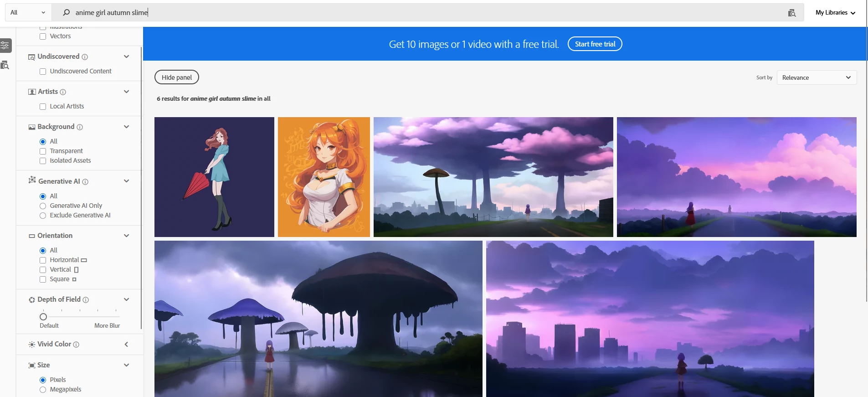The height and width of the screenshot is (397, 868).
Task: Enable the Vectors checkbox
Action: click(x=43, y=36)
